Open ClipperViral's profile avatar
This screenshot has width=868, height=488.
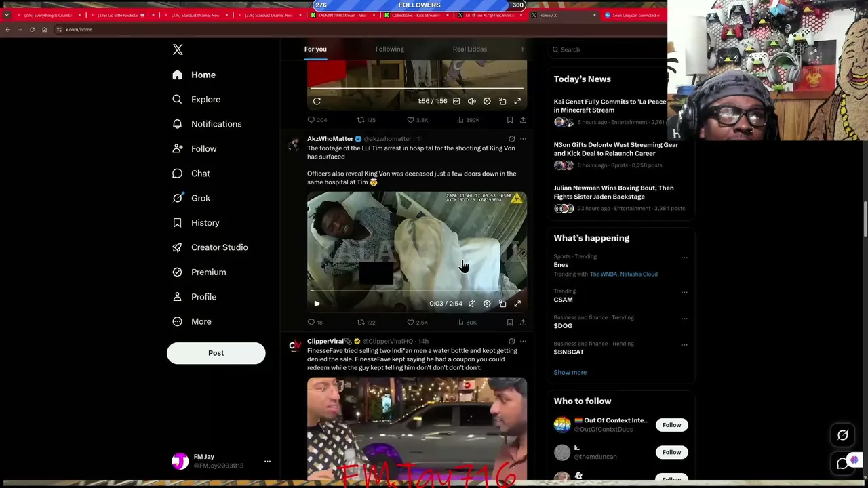294,346
